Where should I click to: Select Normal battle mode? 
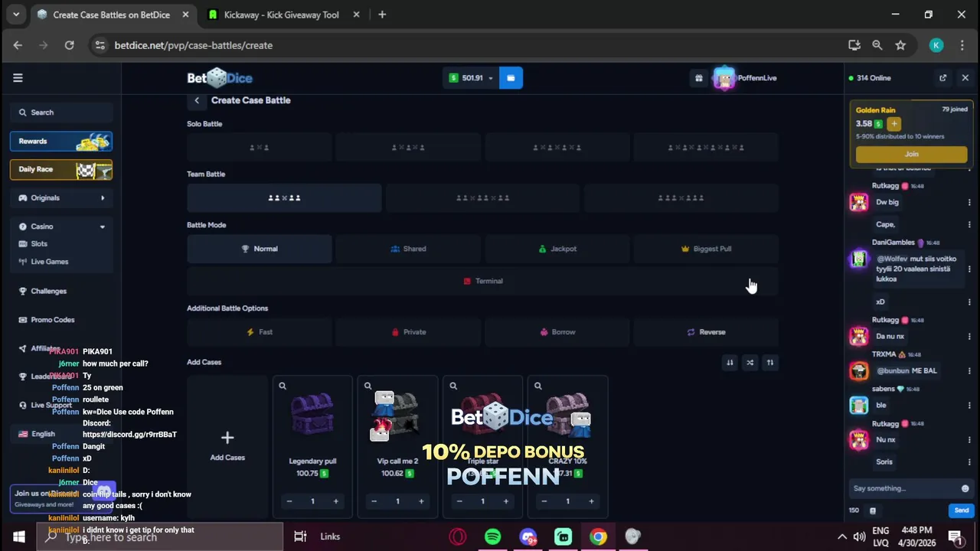click(260, 249)
